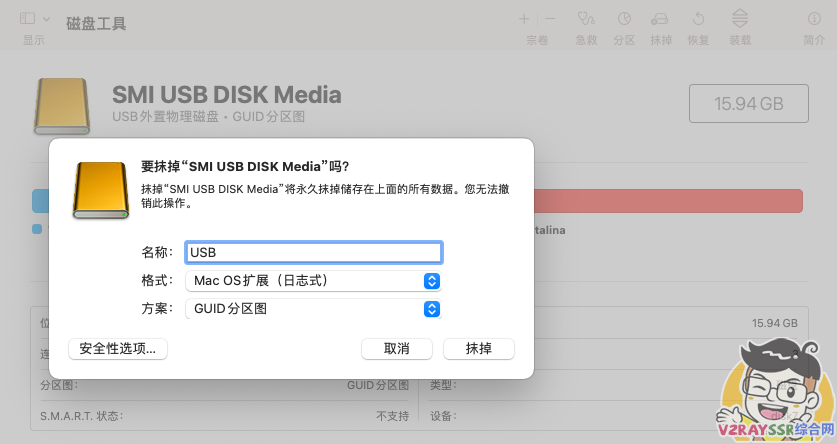Viewport: 837px width, 444px height.
Task: Click the 安全性选项 button
Action: (118, 349)
